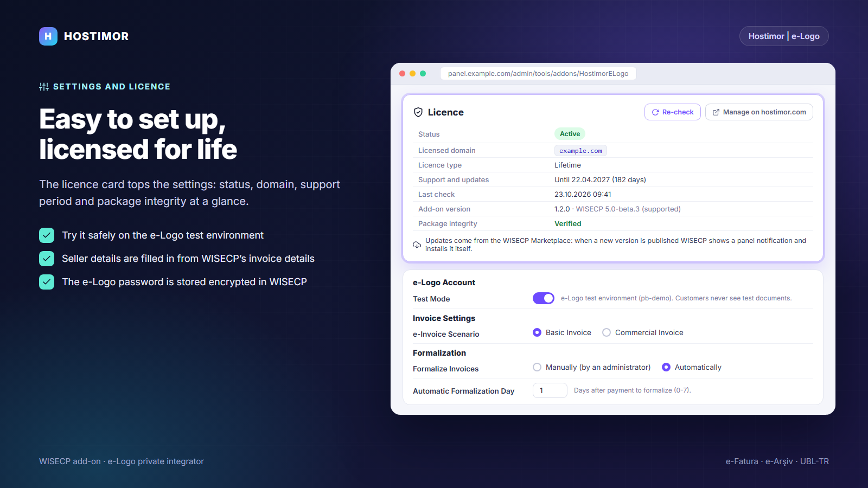Viewport: 868px width, 488px height.
Task: Open Manage on hostimor.com button
Action: pyautogui.click(x=759, y=112)
